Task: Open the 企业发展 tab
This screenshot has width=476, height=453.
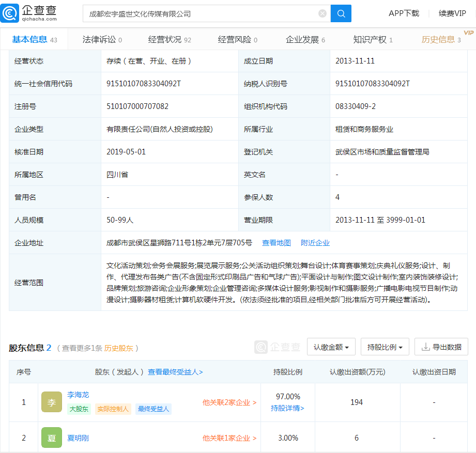Action: coord(305,39)
